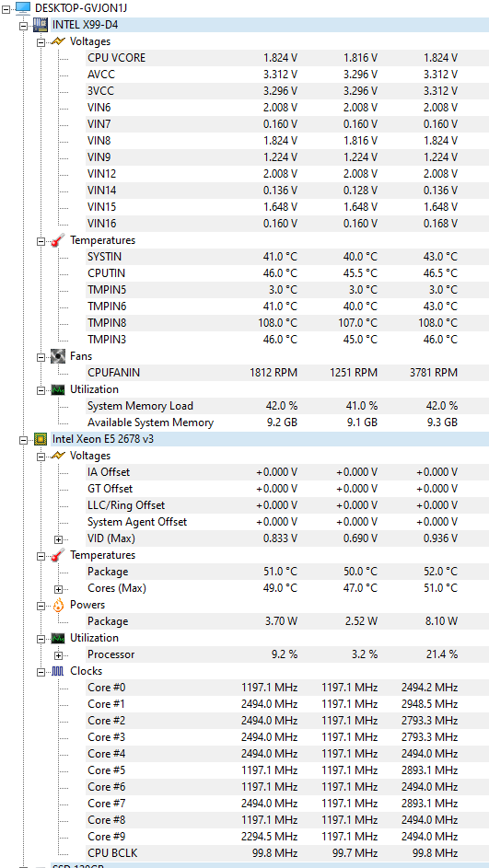The image size is (489, 868).
Task: Select the LLC/Ring Offset row label
Action: (x=126, y=506)
